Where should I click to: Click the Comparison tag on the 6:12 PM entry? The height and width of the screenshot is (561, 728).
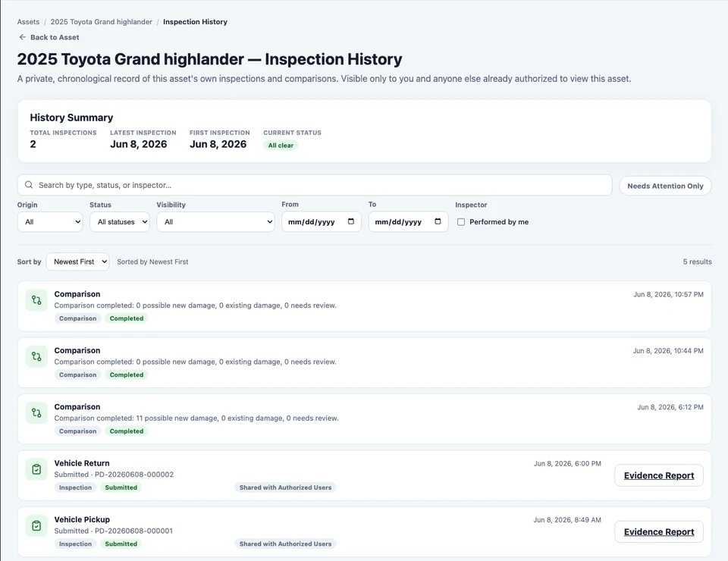pos(77,431)
